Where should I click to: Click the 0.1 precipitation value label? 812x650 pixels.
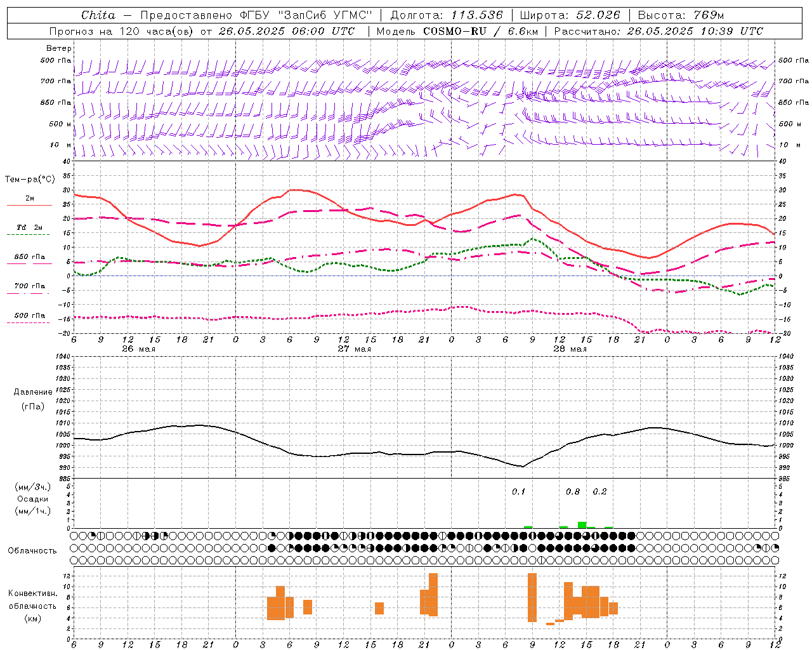click(x=519, y=491)
